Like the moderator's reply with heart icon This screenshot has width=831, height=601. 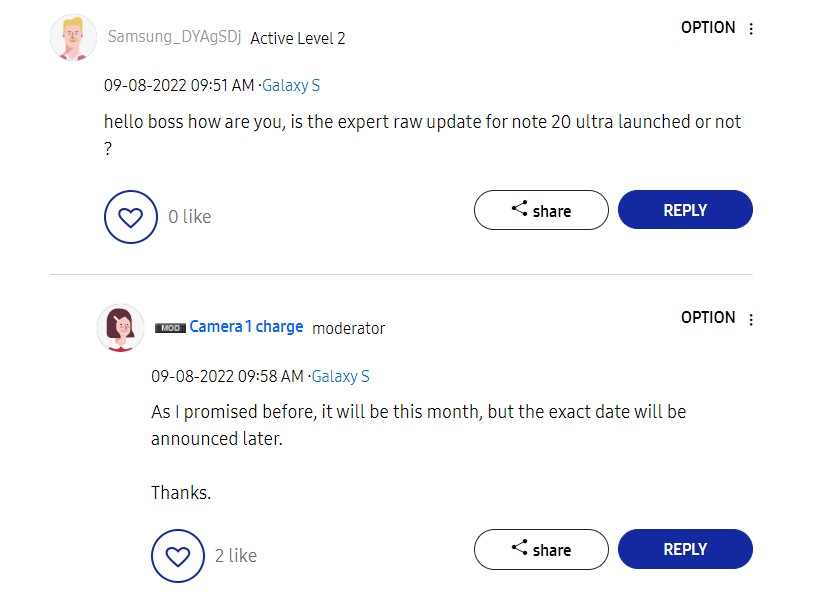point(178,556)
